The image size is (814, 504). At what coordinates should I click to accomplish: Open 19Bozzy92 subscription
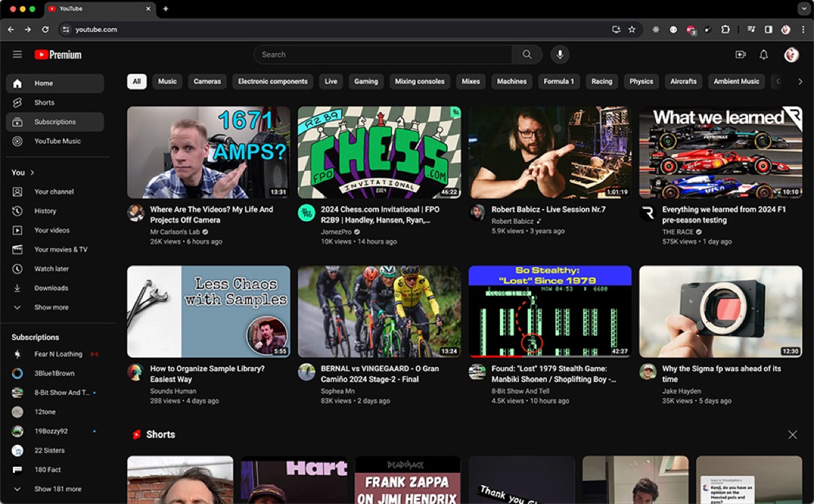55,431
